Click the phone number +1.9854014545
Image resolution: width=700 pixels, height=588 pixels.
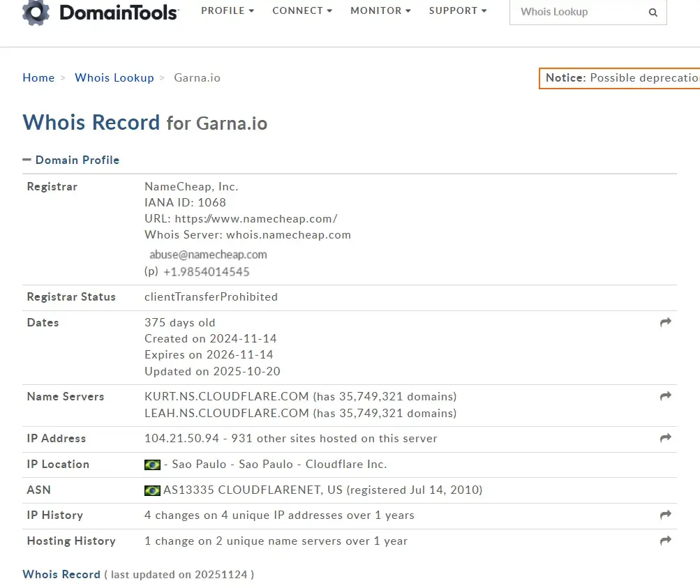click(x=207, y=272)
